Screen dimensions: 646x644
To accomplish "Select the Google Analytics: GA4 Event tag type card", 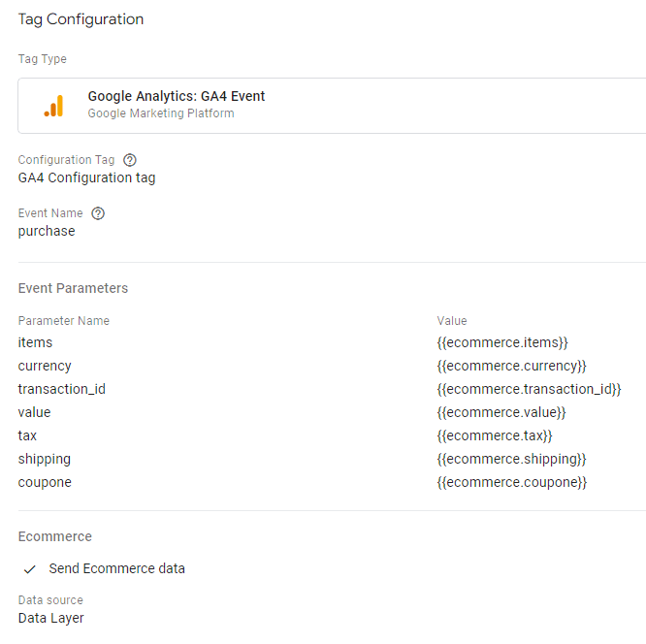I will (332, 106).
